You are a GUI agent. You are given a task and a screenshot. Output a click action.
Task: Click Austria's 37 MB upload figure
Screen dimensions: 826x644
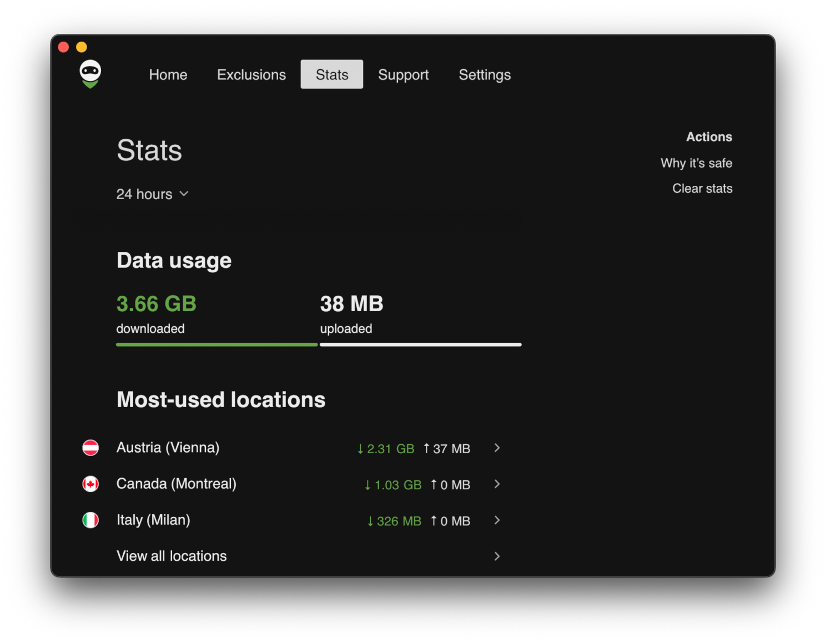coord(447,449)
